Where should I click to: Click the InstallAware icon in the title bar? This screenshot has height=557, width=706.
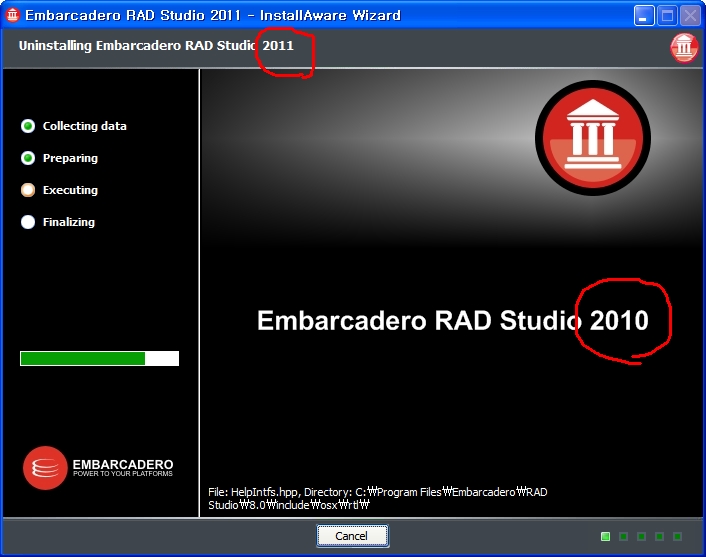tap(13, 16)
